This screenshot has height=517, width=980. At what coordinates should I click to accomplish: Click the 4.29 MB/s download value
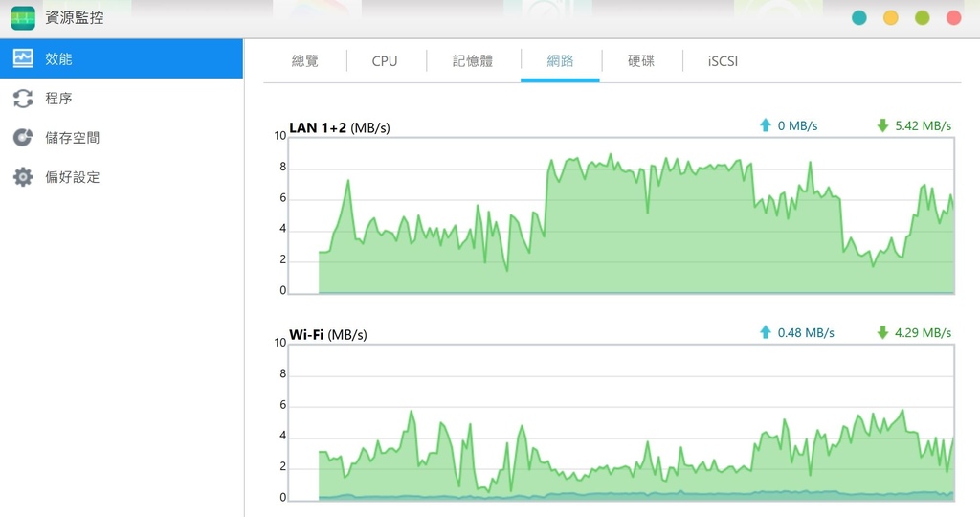pyautogui.click(x=924, y=332)
